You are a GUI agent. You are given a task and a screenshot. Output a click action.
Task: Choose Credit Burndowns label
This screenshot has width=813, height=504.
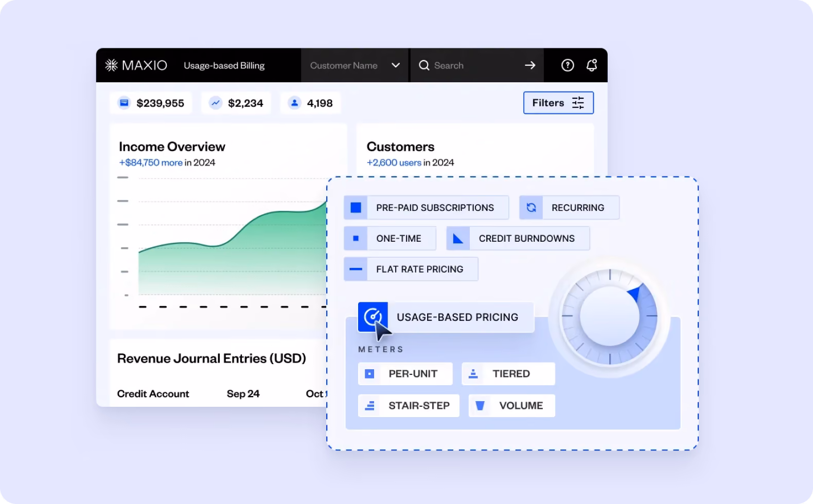(527, 239)
